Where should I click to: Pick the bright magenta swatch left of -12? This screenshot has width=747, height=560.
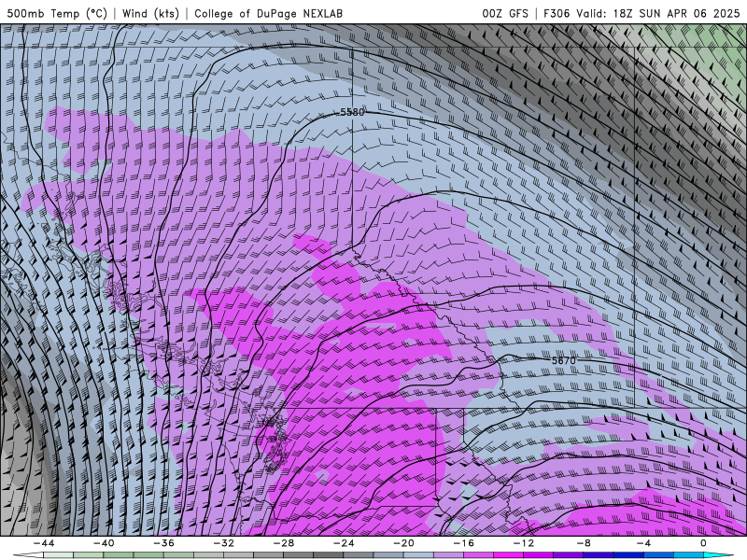[509, 555]
